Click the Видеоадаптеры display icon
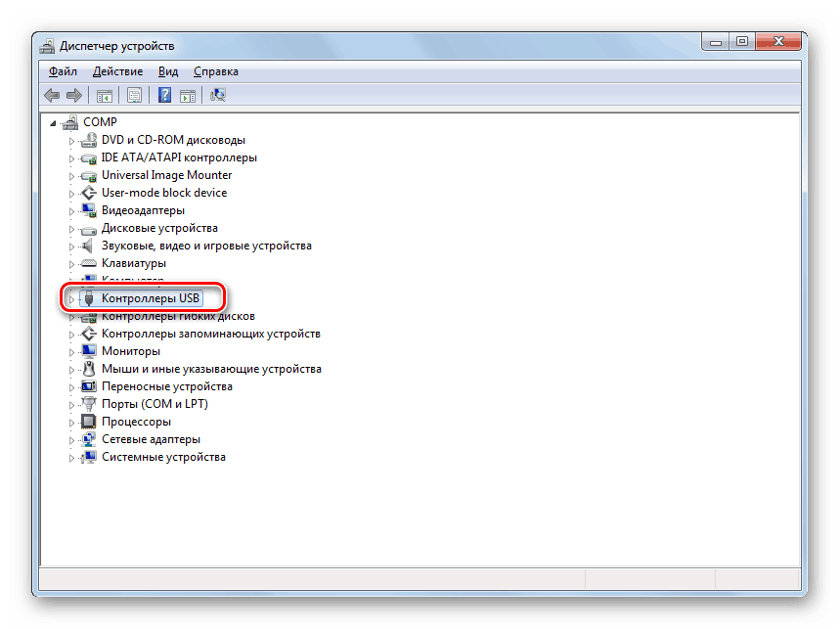This screenshot has height=629, width=840. 88,210
